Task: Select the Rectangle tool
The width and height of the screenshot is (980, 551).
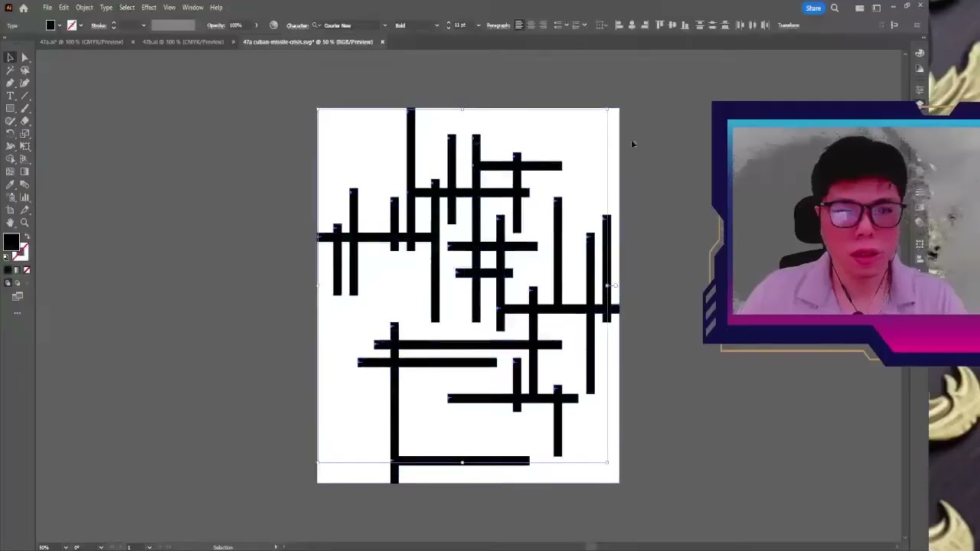Action: [10, 108]
